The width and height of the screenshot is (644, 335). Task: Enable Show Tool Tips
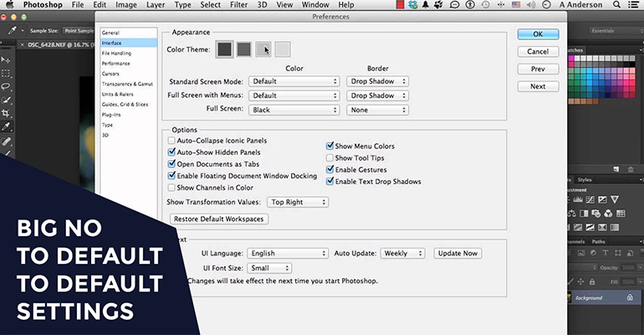pyautogui.click(x=330, y=157)
